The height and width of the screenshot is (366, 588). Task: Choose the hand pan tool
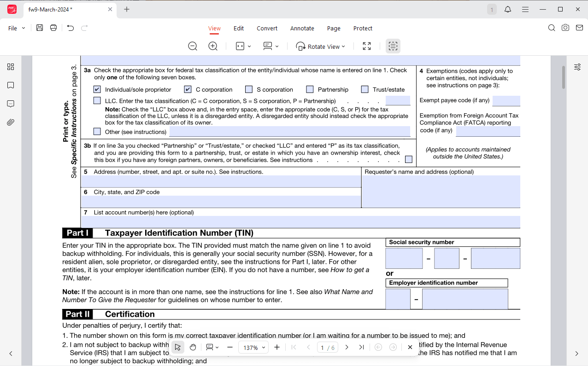pos(193,347)
